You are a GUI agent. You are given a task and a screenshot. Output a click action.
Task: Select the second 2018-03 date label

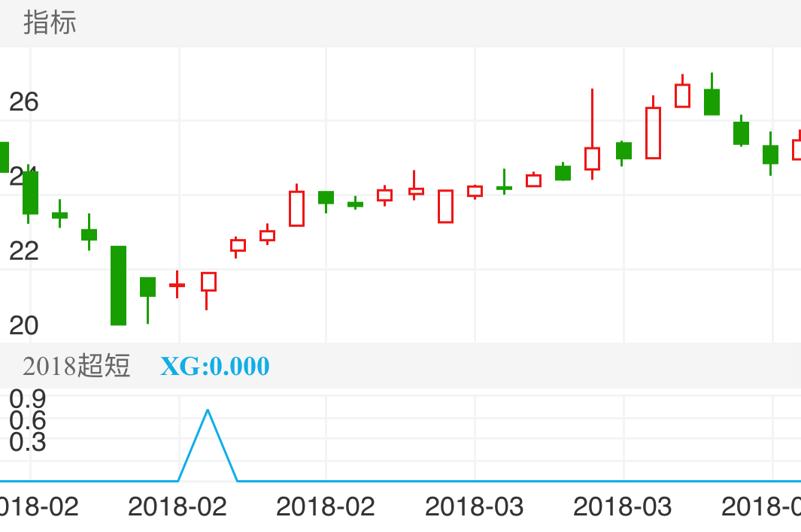click(622, 506)
